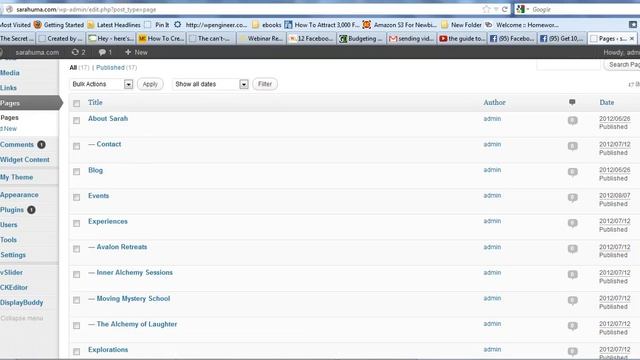
Task: Show Published (17) pages only
Action: pyautogui.click(x=116, y=67)
